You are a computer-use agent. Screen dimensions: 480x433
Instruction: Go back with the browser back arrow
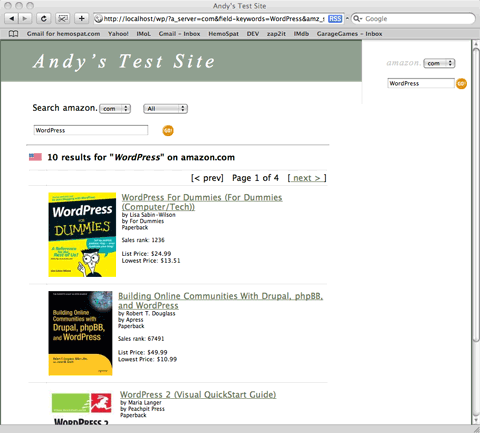[12, 18]
